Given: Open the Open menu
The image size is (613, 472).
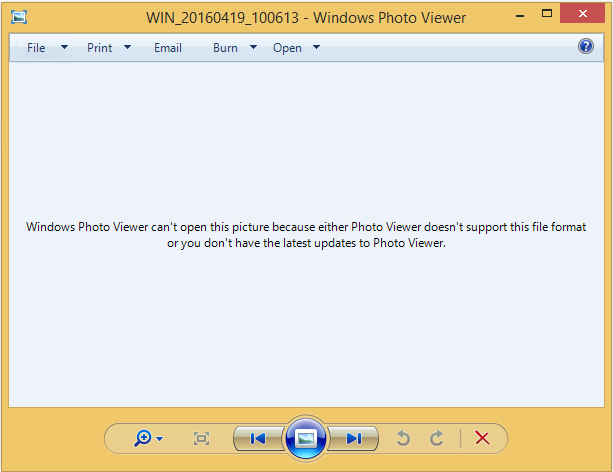Looking at the screenshot, I should [x=287, y=48].
